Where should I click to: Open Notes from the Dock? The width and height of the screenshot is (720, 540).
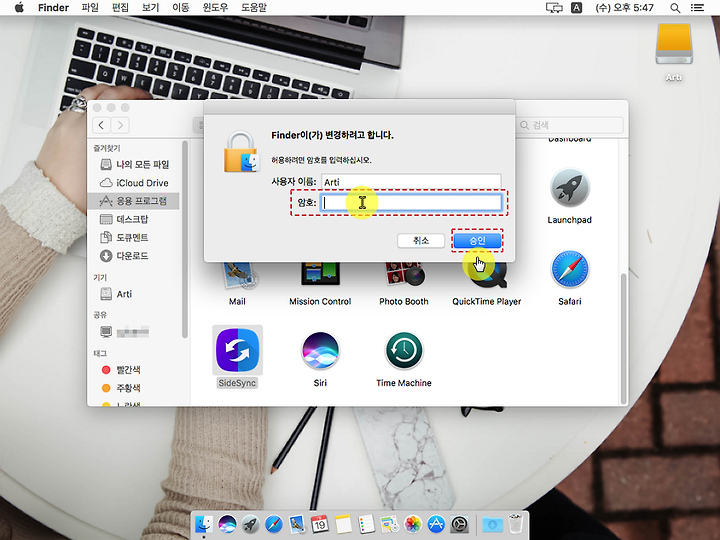[343, 524]
